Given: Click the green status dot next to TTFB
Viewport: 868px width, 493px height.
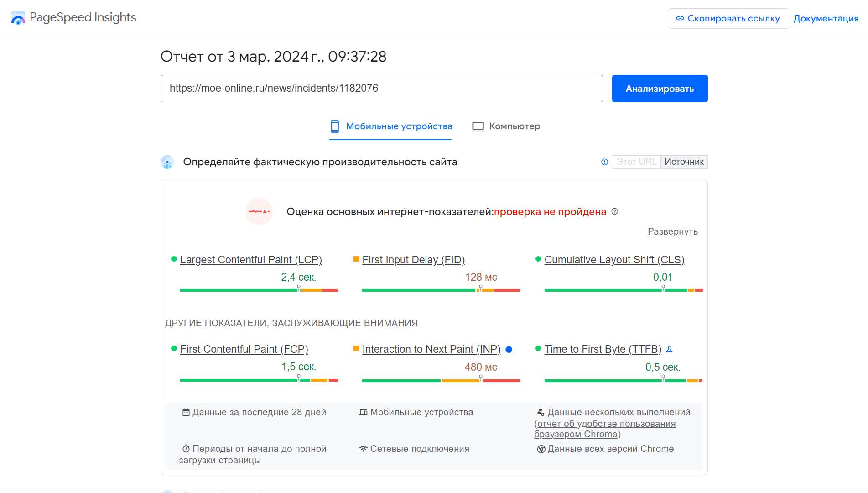Looking at the screenshot, I should click(x=538, y=348).
